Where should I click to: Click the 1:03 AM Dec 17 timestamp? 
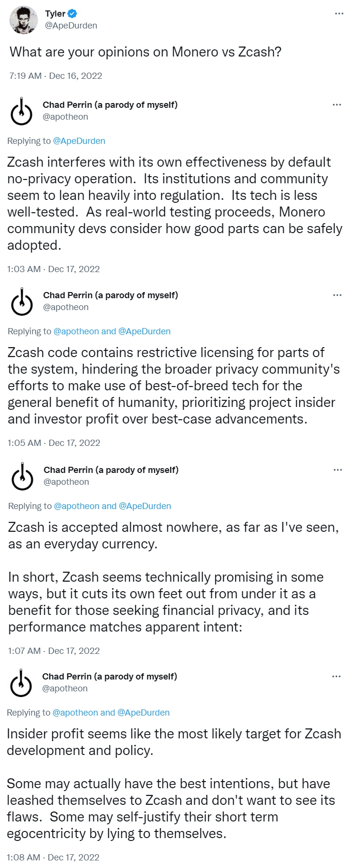tap(54, 269)
